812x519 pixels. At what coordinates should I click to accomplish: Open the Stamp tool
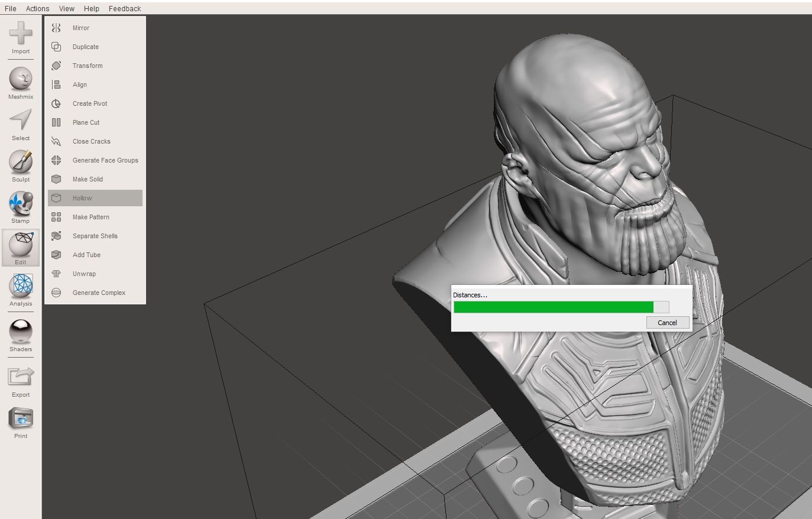[x=21, y=206]
